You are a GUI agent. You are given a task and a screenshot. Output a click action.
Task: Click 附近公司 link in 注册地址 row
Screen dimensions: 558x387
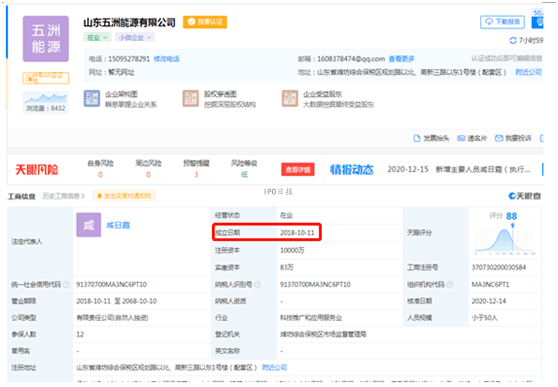[274, 367]
